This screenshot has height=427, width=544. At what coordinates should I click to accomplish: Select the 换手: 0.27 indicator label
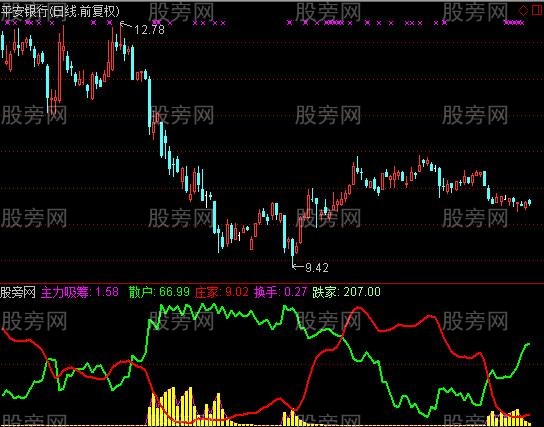click(280, 292)
